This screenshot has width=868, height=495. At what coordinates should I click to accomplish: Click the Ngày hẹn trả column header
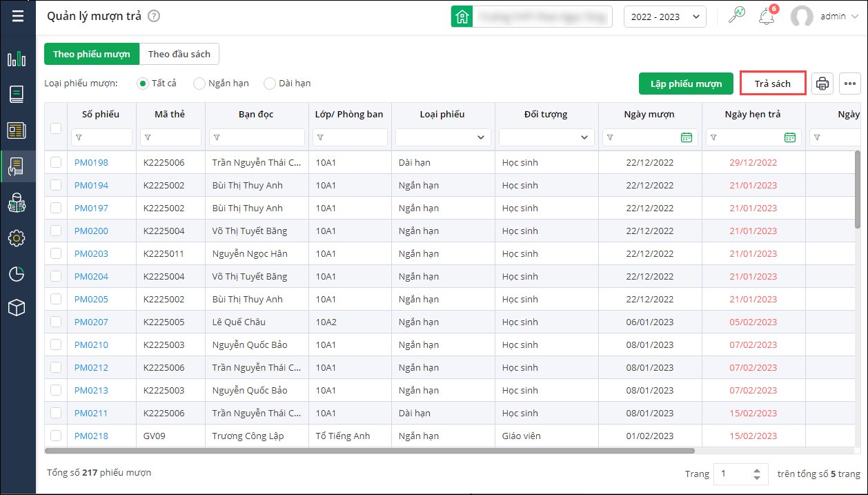coord(753,114)
